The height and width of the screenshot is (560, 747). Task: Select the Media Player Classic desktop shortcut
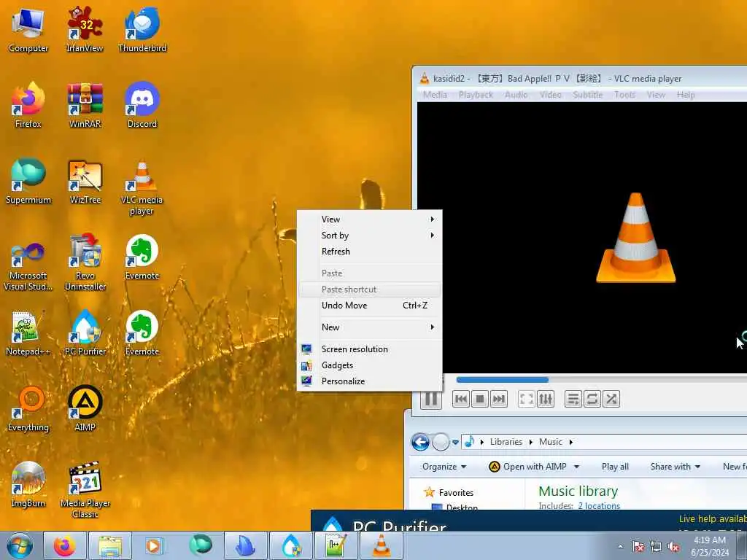[85, 491]
